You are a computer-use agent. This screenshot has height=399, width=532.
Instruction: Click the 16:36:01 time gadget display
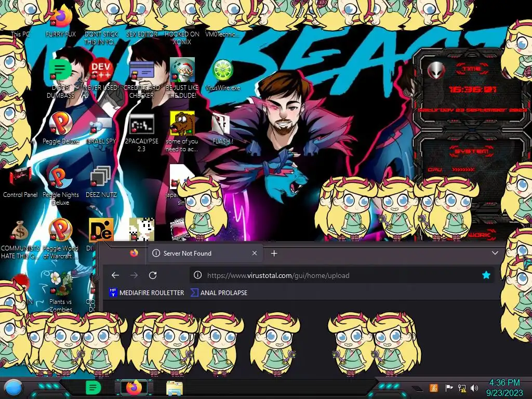click(x=473, y=89)
